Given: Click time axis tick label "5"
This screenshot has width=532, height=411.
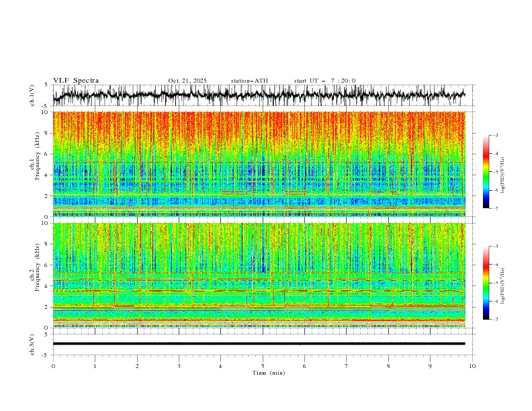Looking at the screenshot, I should pyautogui.click(x=263, y=366).
